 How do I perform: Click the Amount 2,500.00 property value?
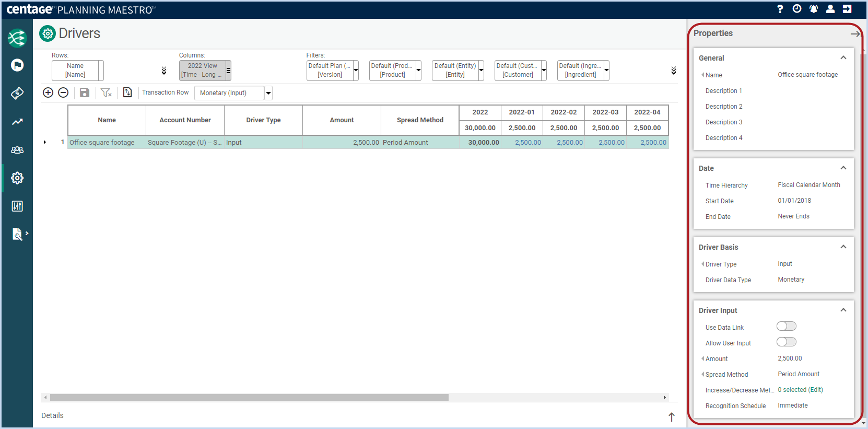point(790,358)
